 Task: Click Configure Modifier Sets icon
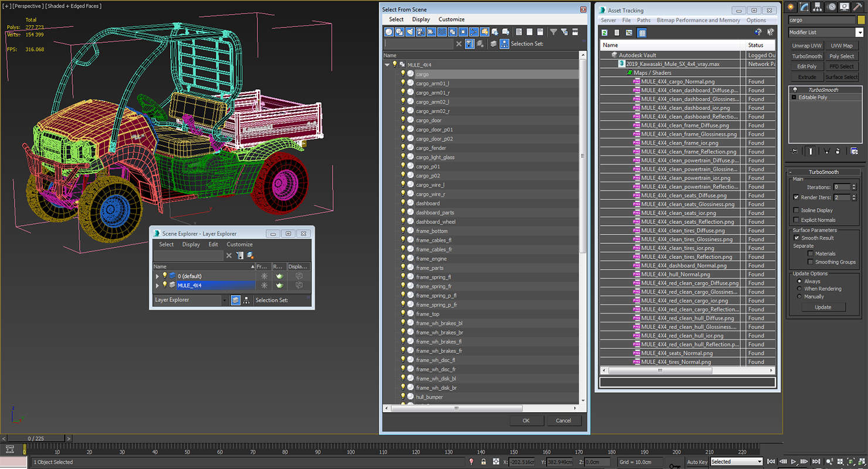point(855,151)
